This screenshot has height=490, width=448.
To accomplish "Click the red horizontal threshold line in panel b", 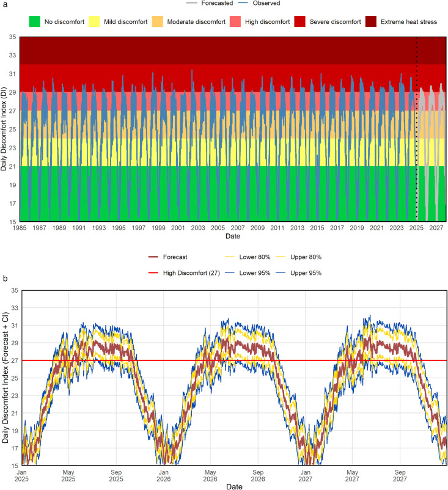I will tap(234, 360).
